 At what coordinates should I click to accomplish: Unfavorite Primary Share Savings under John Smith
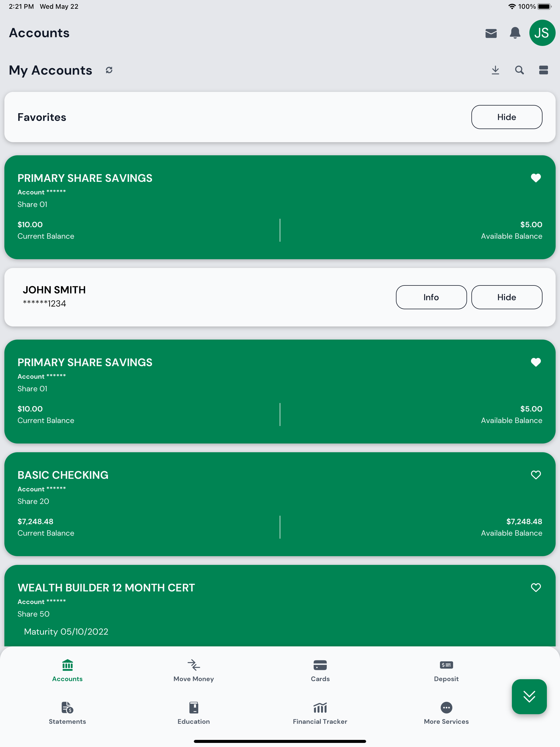click(x=536, y=362)
